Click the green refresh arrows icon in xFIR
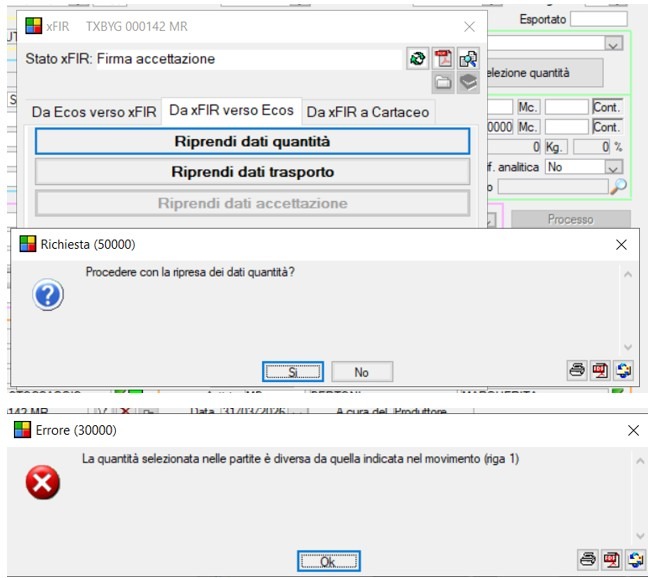This screenshot has width=648, height=578. pyautogui.click(x=417, y=59)
